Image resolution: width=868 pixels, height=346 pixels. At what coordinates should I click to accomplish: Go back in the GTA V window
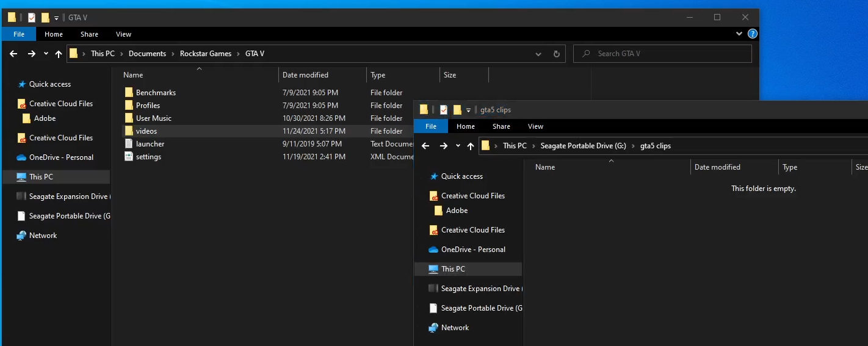tap(14, 54)
